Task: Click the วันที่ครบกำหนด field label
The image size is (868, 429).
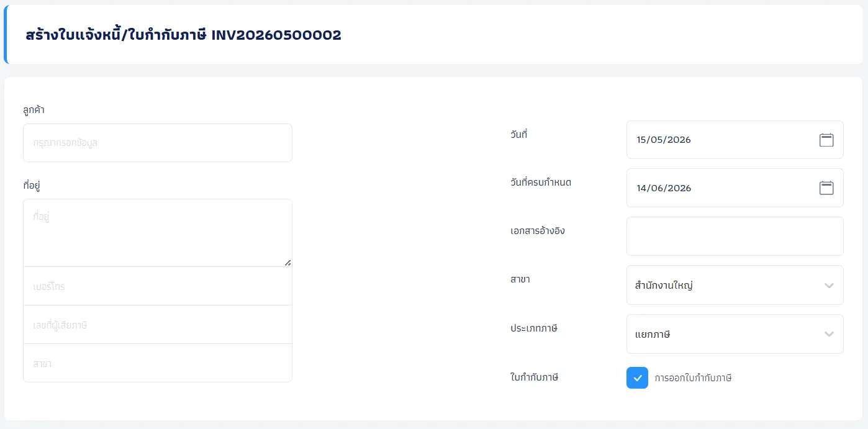Action: [541, 183]
